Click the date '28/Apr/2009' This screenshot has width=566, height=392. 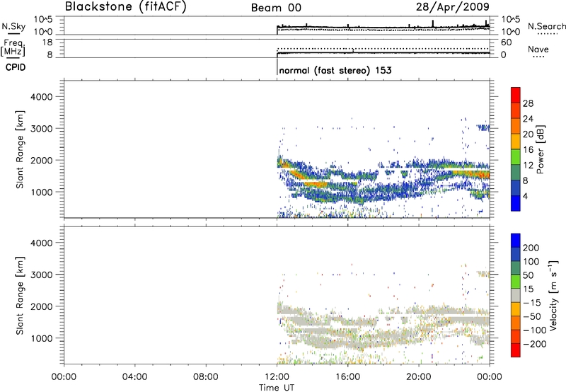click(453, 6)
